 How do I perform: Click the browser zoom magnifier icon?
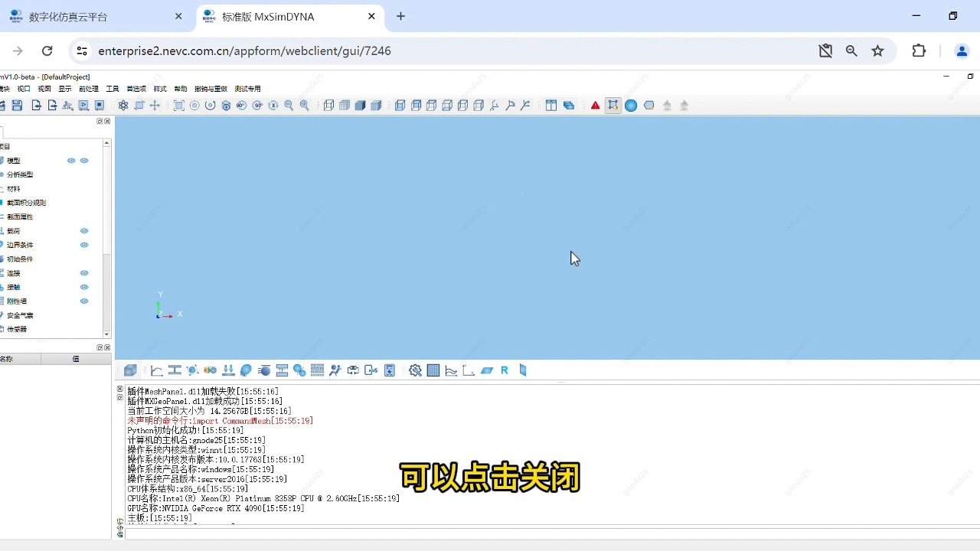pos(851,51)
